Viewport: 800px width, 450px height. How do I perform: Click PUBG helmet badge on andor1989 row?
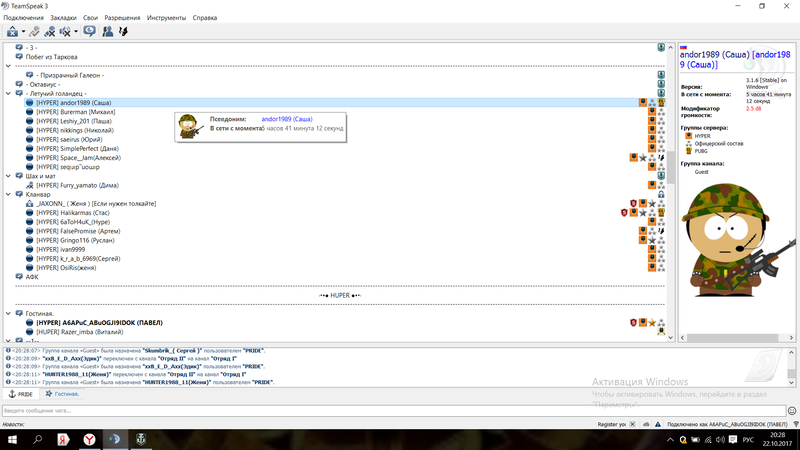click(661, 103)
